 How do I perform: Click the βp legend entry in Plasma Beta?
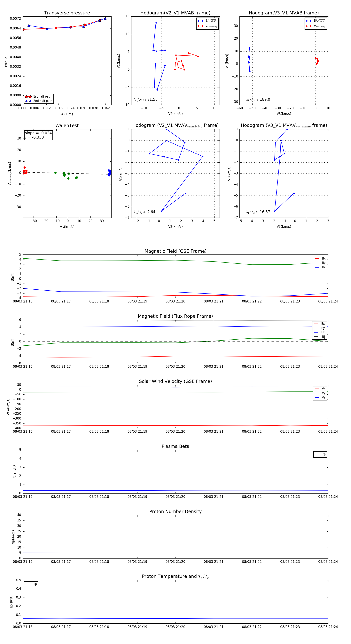click(321, 454)
